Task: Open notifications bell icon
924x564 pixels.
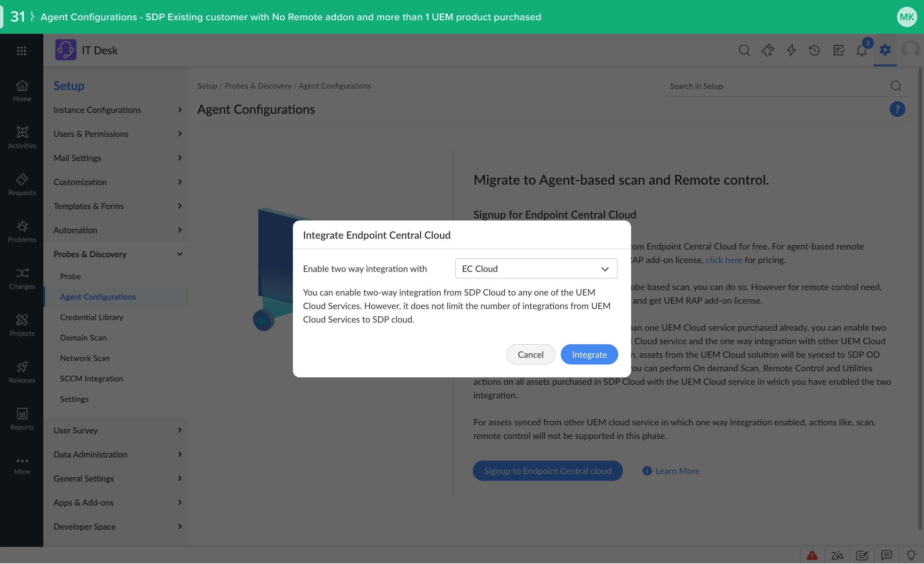Action: point(862,50)
